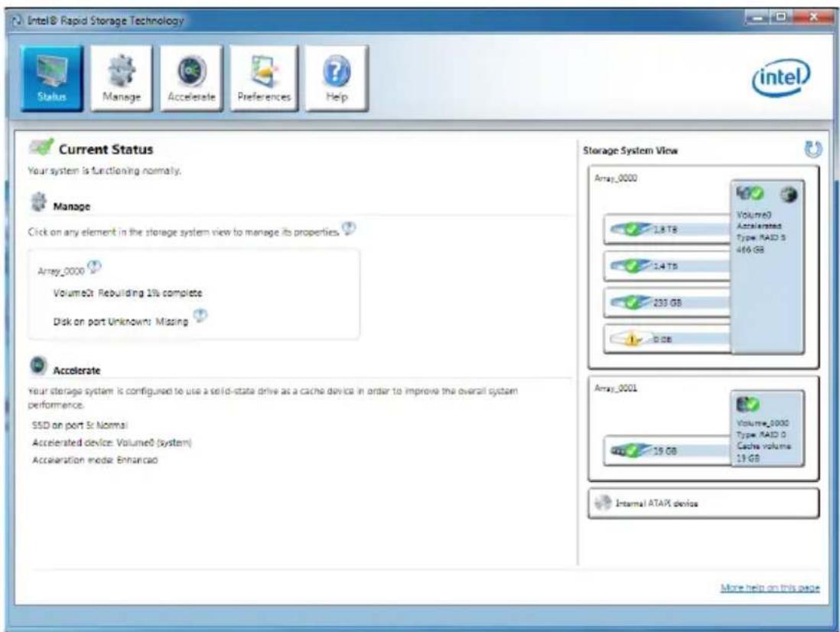Click the Array_0000 label in storage view
Screen dimensions: 840x632
click(616, 178)
